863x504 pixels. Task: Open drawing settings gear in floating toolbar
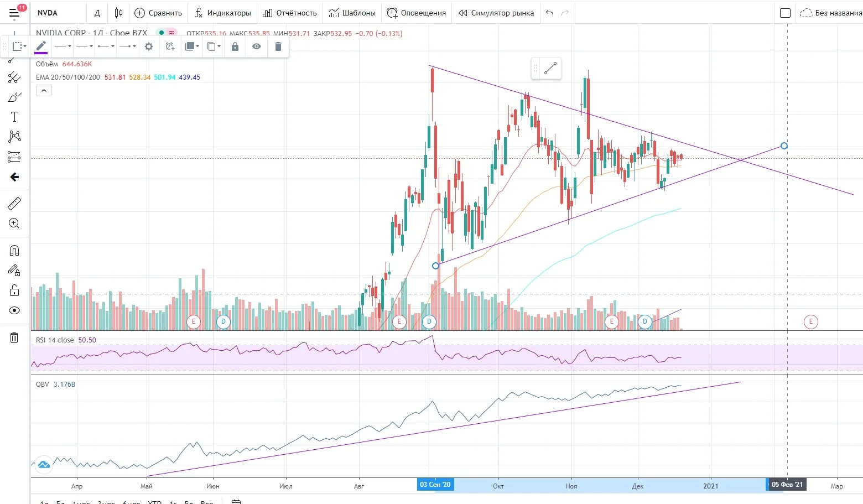(x=149, y=46)
